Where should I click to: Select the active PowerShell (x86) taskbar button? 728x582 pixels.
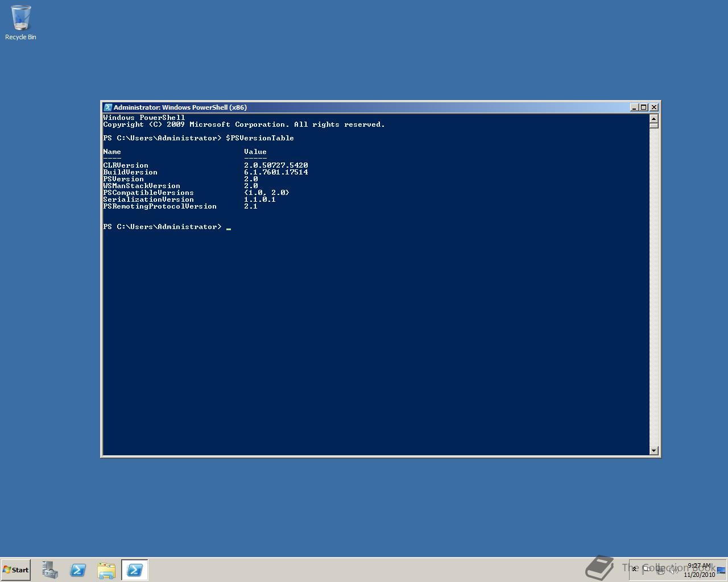point(135,569)
